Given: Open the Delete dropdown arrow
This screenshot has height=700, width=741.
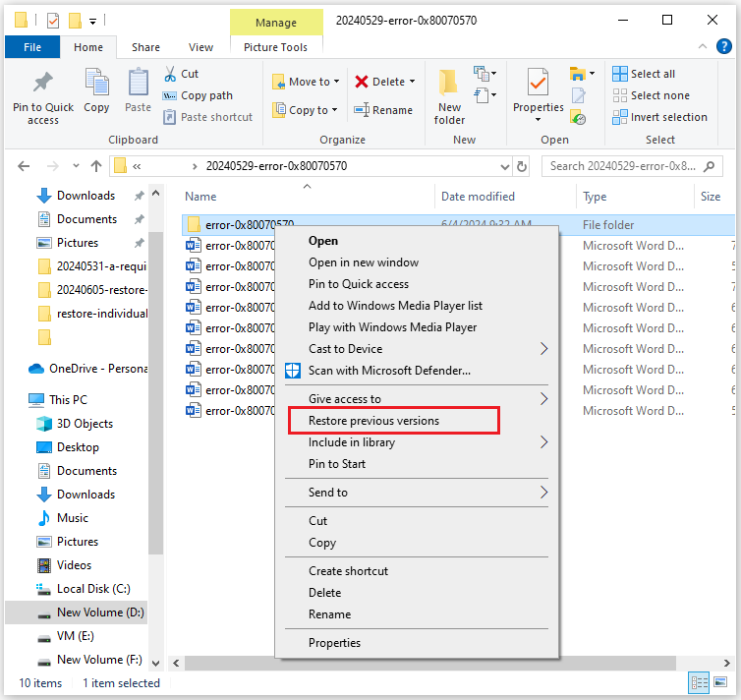Looking at the screenshot, I should tap(413, 82).
